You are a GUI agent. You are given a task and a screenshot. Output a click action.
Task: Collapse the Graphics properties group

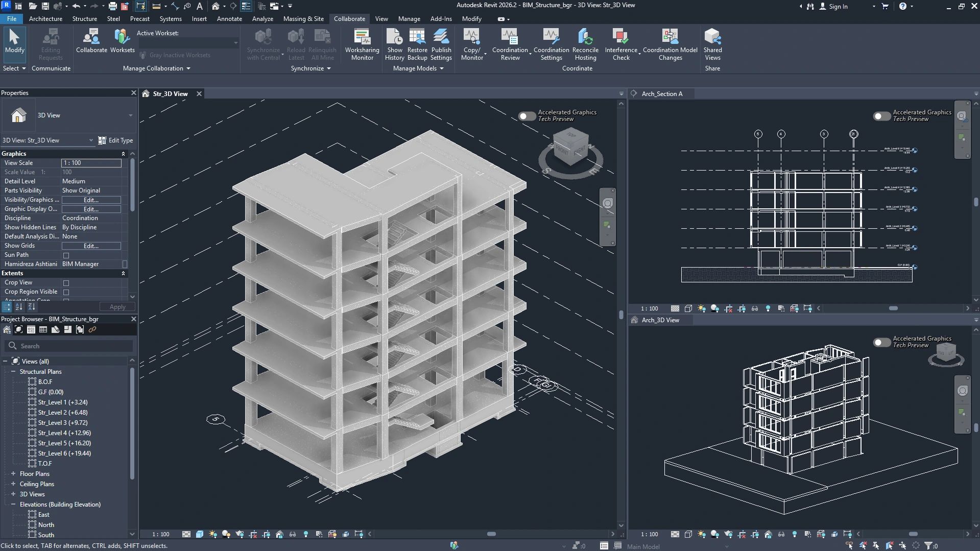(x=123, y=154)
